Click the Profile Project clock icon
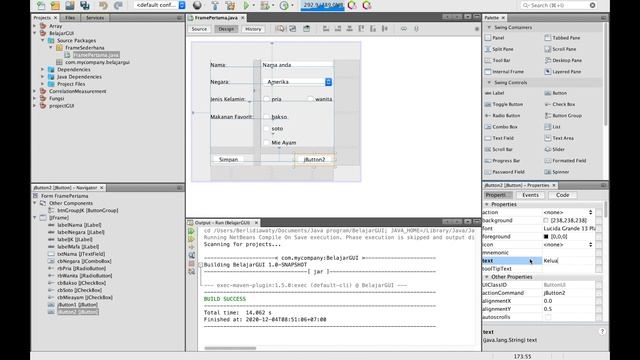Image resolution: width=640 pixels, height=360 pixels. (284, 5)
